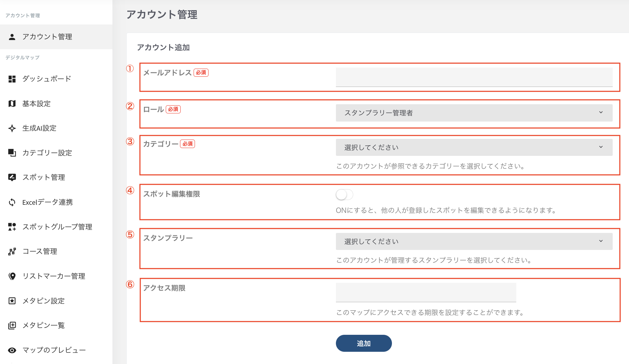Open the スタンプラリー selection dropdown
Screen dimensions: 629x364
pyautogui.click(x=474, y=241)
